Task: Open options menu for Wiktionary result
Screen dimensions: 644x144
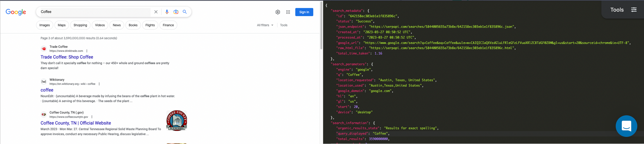Action: [99, 84]
